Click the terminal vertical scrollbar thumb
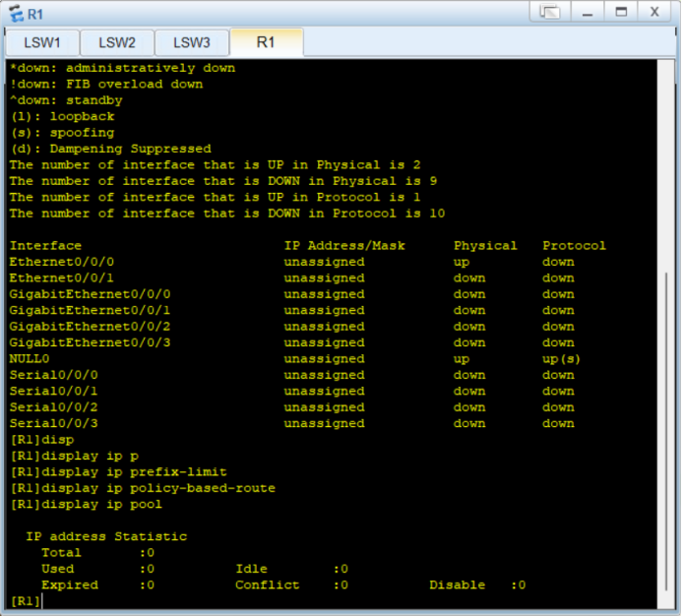This screenshot has height=616, width=682. coord(666,431)
